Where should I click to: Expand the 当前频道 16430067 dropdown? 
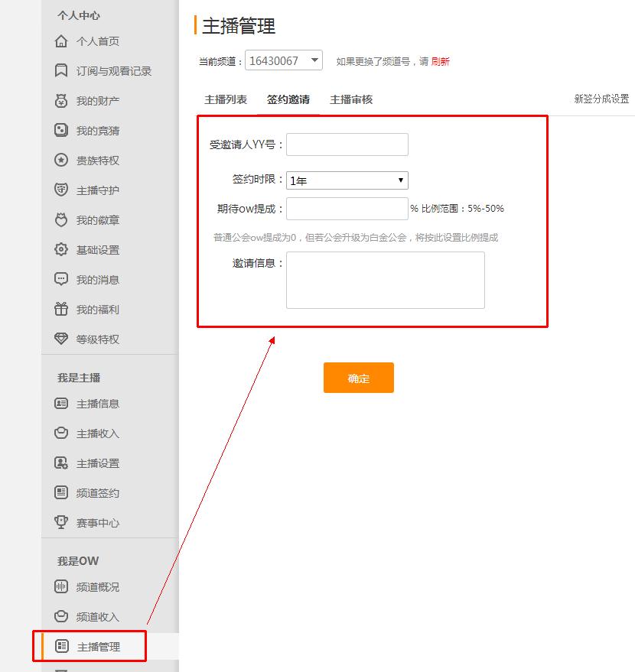tap(284, 61)
